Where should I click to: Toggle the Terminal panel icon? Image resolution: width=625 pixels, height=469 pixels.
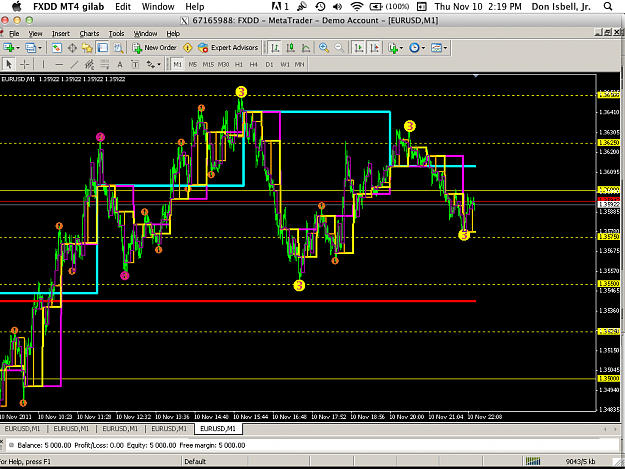103,48
